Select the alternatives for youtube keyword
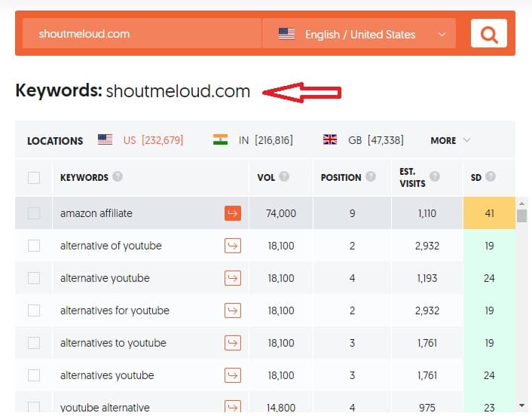Screen dimensions: 532x416 pos(115,310)
